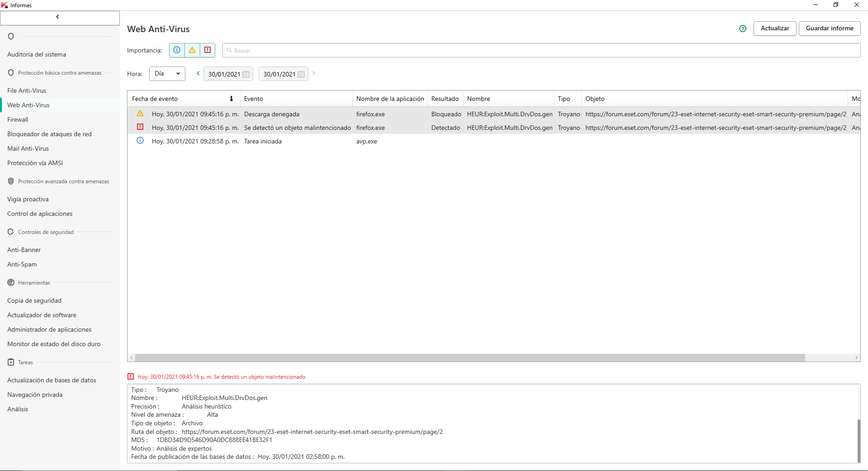Open the Anti-Banner report
The width and height of the screenshot is (868, 471).
24,250
